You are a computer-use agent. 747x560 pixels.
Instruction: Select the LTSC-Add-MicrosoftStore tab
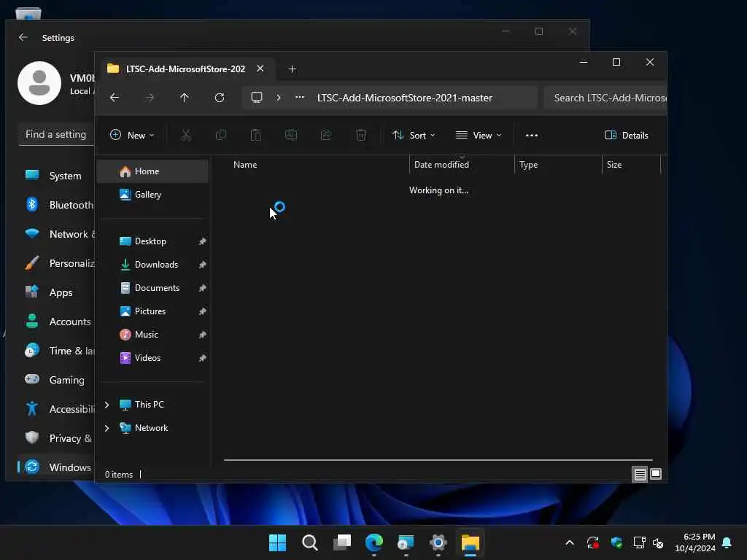(x=186, y=69)
